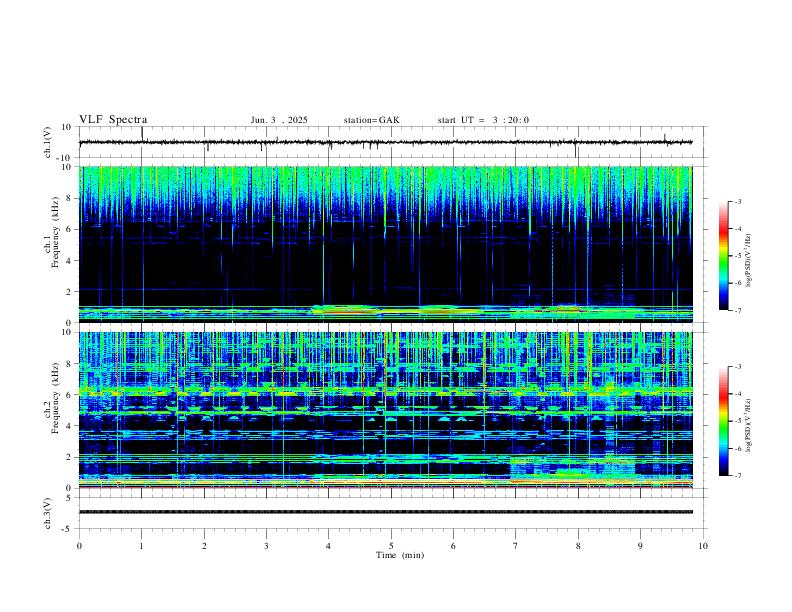792x612 pixels.
Task: Select the "start UT = 3 : 20: 0" text
Action: point(483,120)
